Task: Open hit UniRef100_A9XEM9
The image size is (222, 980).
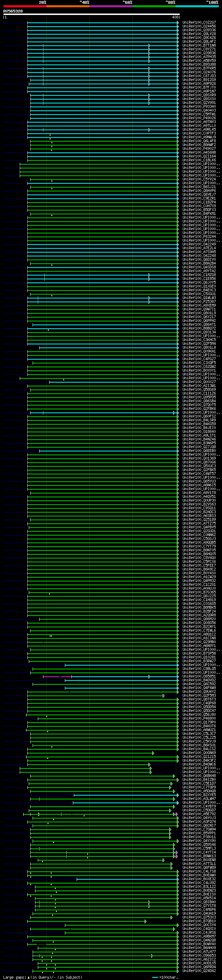Action: 199,305
